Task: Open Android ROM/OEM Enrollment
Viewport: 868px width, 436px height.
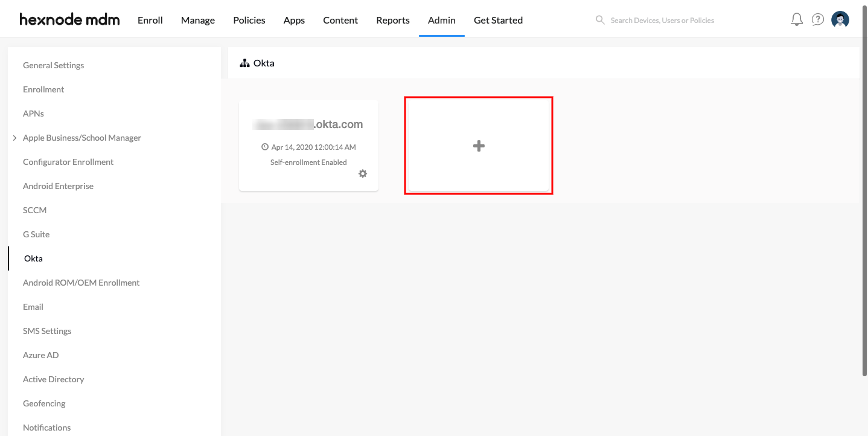Action: click(x=81, y=283)
